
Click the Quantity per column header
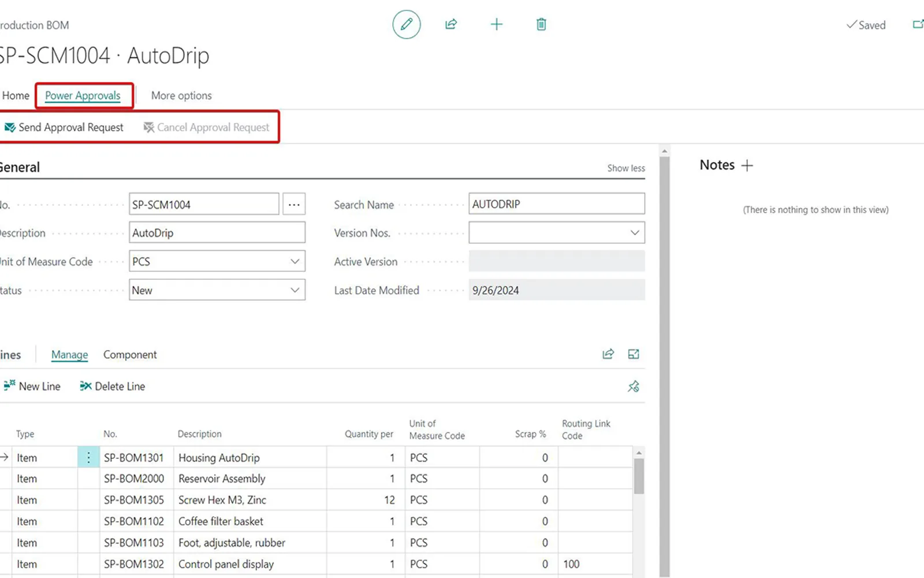tap(368, 434)
